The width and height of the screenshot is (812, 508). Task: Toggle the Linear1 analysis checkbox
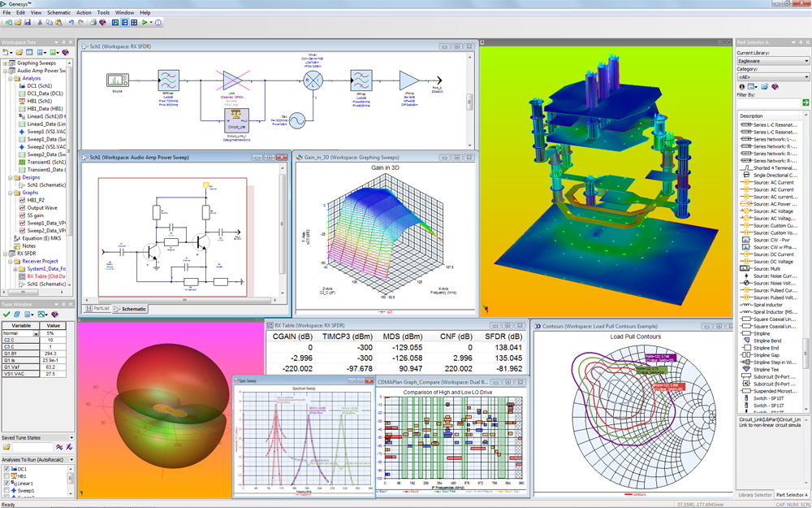point(6,484)
